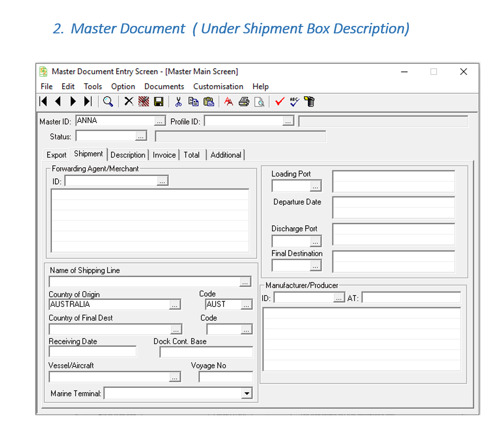Click the Print icon in toolbar
This screenshot has width=504, height=446.
point(244,102)
